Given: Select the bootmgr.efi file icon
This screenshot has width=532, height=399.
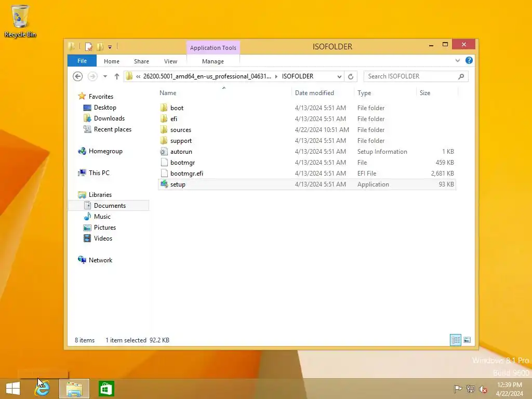Looking at the screenshot, I should pos(164,173).
